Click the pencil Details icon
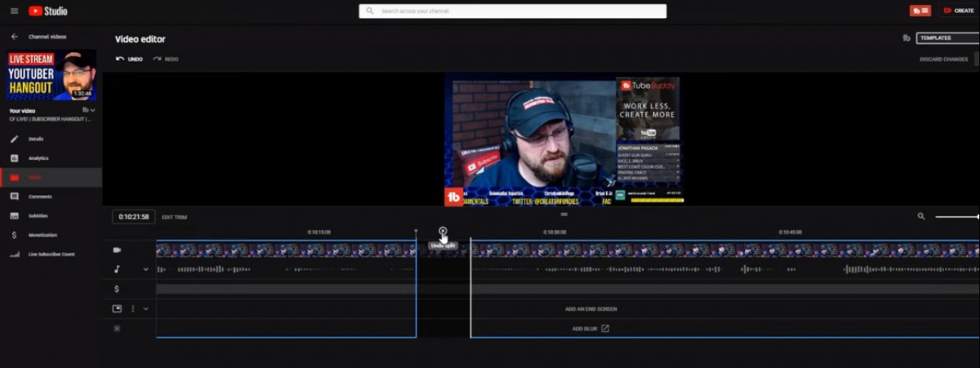The height and width of the screenshot is (368, 980). click(x=14, y=139)
